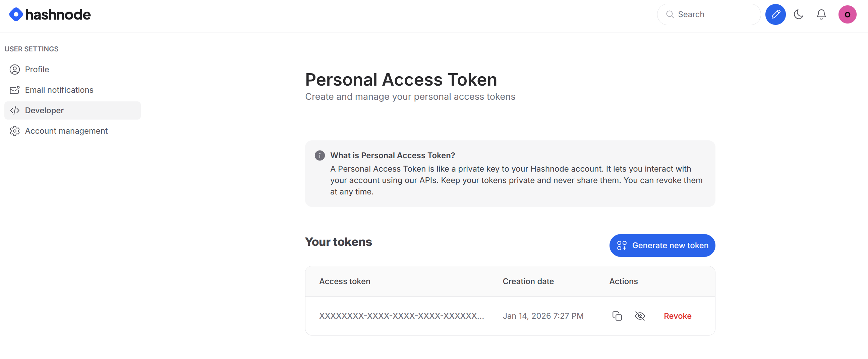Open notifications via the bell icon
Screen dimensions: 868x359
[821, 14]
